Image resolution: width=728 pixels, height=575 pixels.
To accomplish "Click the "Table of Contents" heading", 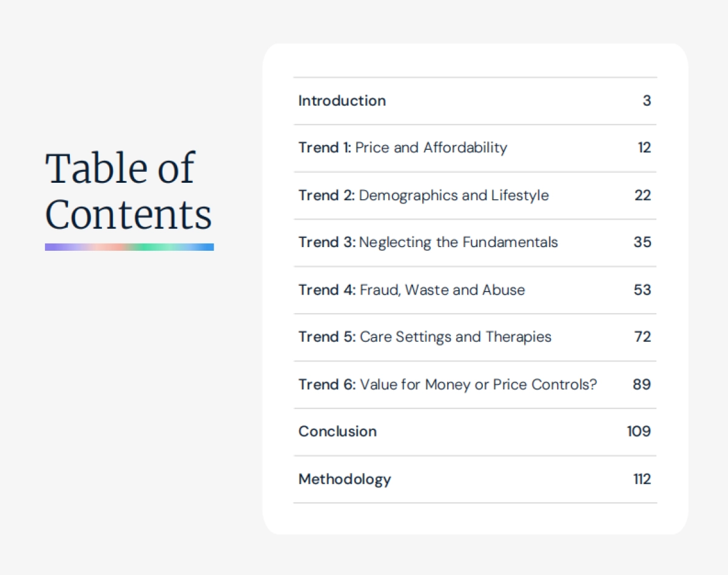I will click(129, 191).
